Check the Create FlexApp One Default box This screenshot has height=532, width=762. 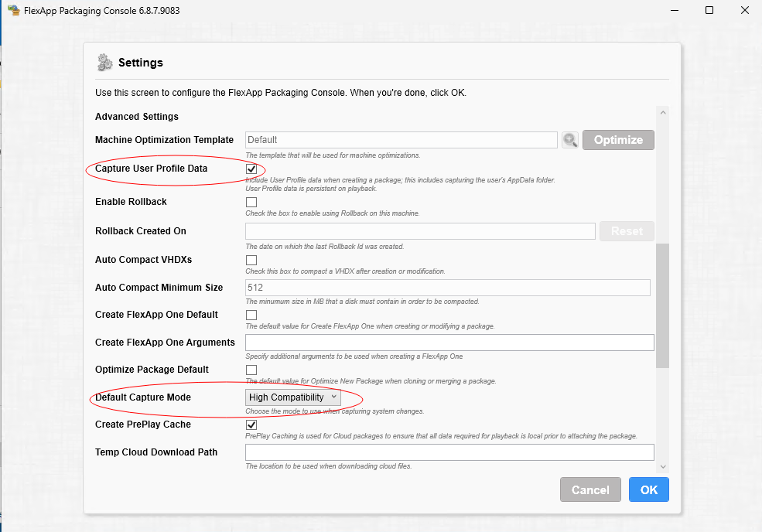[251, 315]
